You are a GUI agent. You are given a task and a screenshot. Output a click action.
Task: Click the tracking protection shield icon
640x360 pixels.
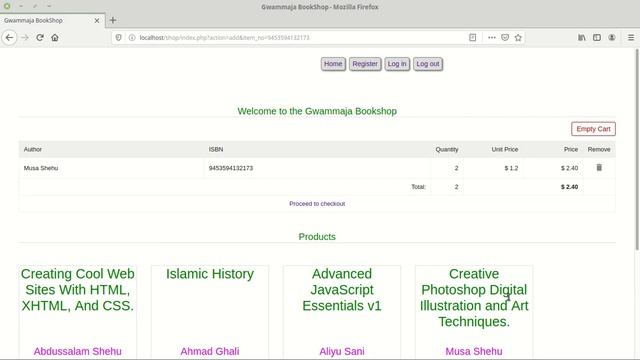(118, 38)
